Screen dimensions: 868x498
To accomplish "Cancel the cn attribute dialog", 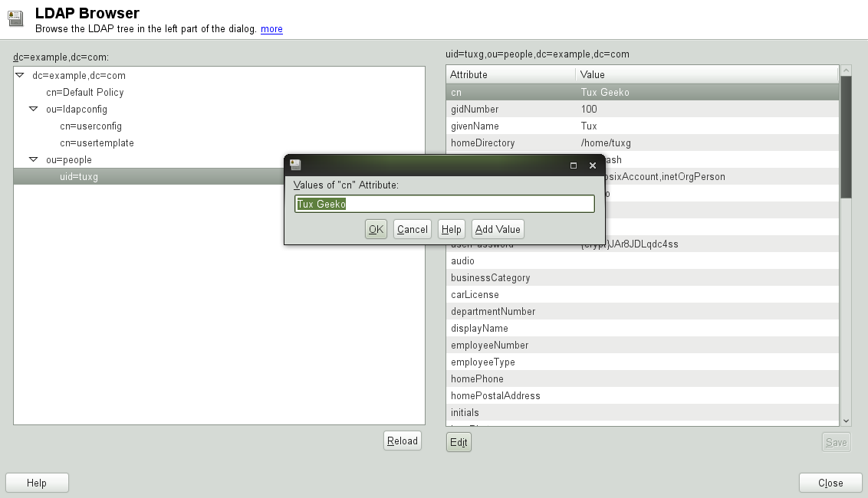I will click(412, 228).
